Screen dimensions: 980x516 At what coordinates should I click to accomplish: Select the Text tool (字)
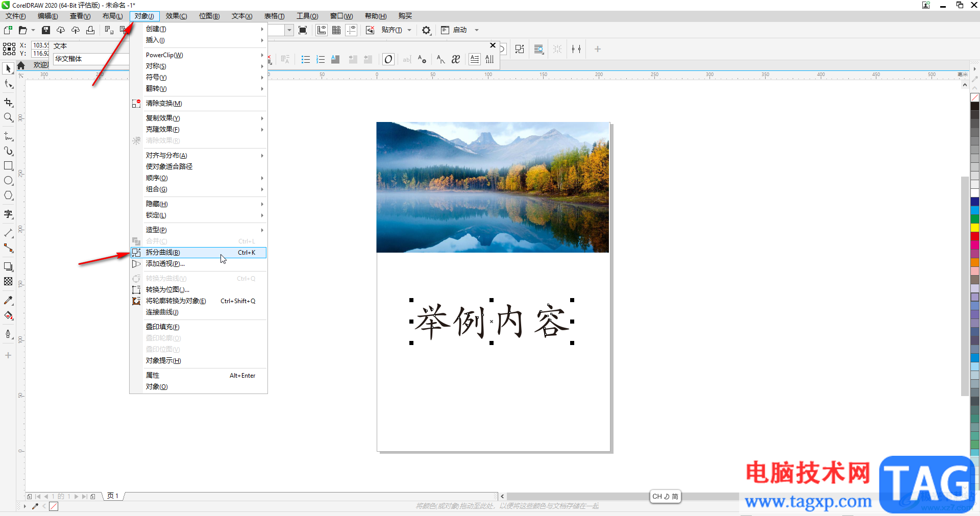(8, 214)
